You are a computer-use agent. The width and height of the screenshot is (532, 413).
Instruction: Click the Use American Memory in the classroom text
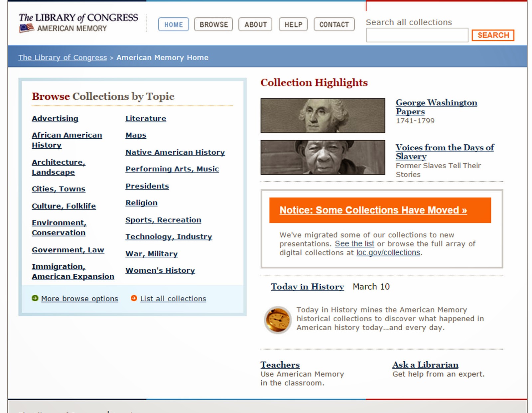coord(302,378)
